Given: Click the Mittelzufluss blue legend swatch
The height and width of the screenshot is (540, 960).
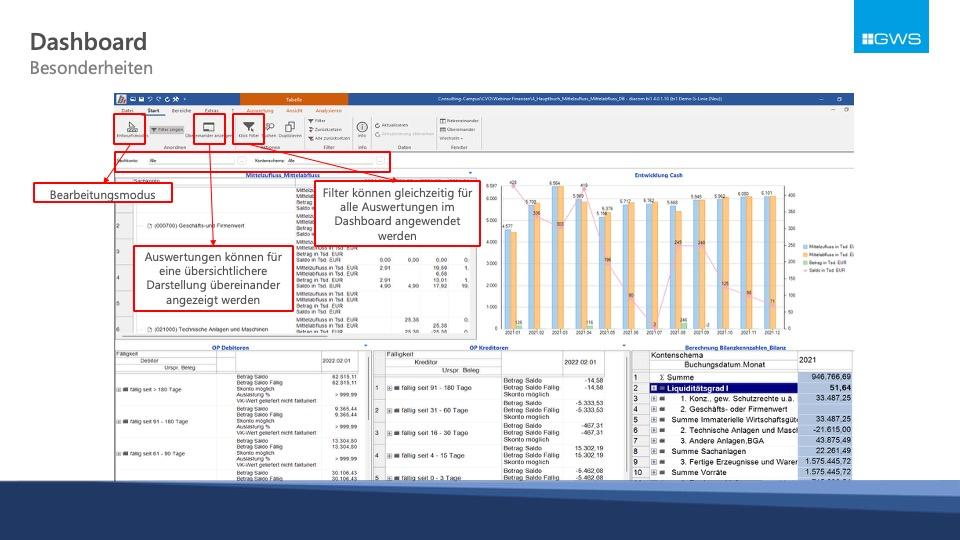Looking at the screenshot, I should (x=806, y=247).
